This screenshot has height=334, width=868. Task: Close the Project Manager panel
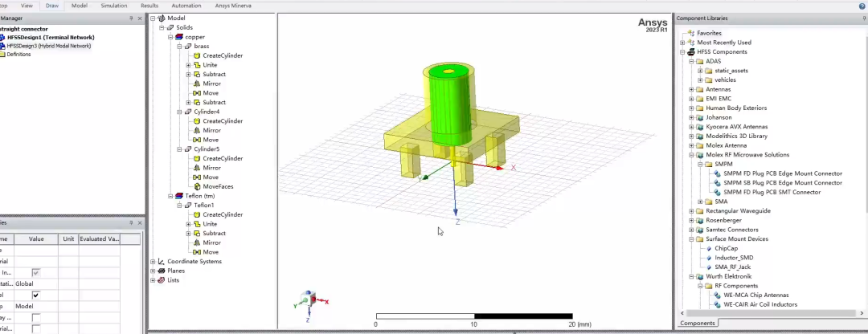[x=140, y=18]
